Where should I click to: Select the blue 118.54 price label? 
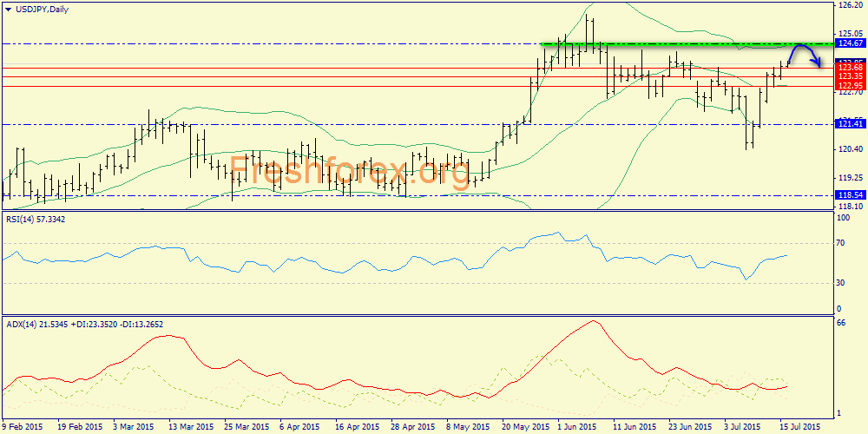point(851,195)
